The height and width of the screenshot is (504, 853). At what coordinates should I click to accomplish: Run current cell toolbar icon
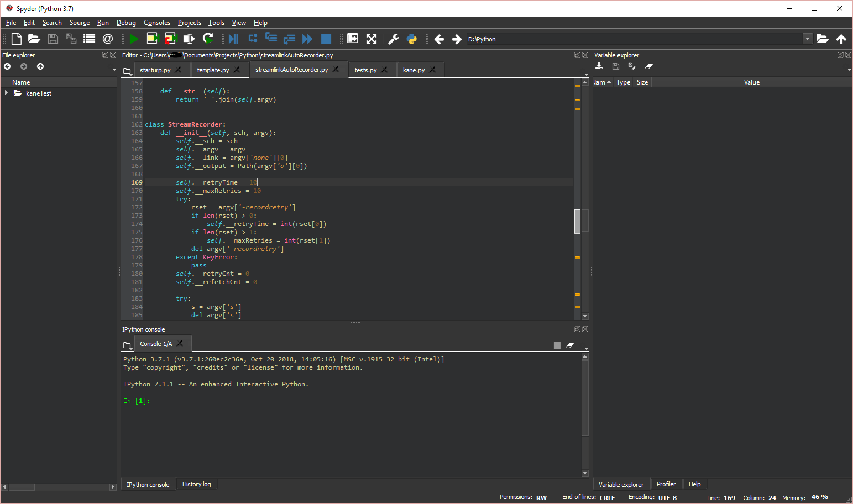click(x=153, y=38)
